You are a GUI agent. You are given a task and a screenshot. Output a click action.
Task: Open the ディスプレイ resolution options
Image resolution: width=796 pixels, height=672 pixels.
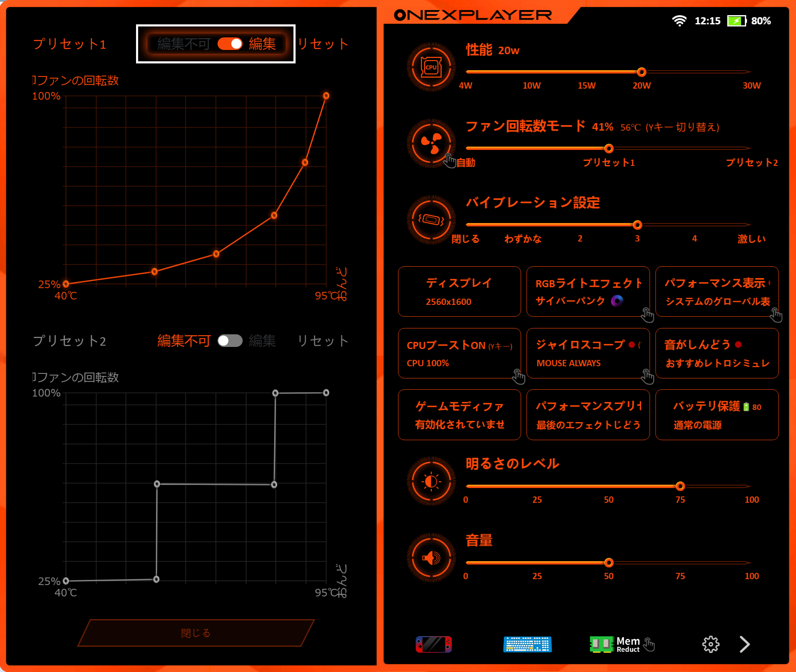[x=459, y=291]
